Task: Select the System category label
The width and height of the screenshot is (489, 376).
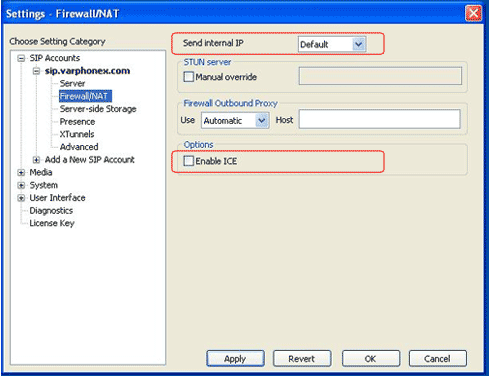Action: point(43,185)
